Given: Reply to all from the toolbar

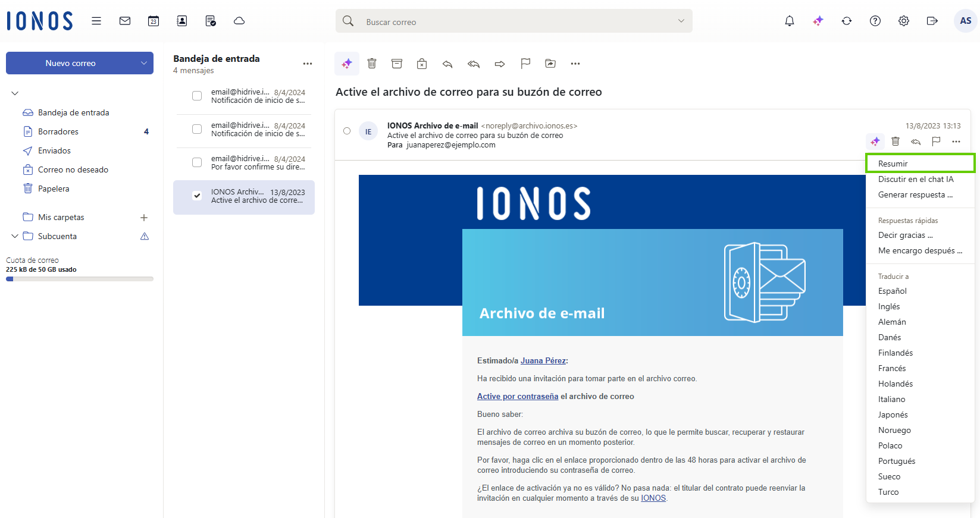Looking at the screenshot, I should (x=474, y=64).
